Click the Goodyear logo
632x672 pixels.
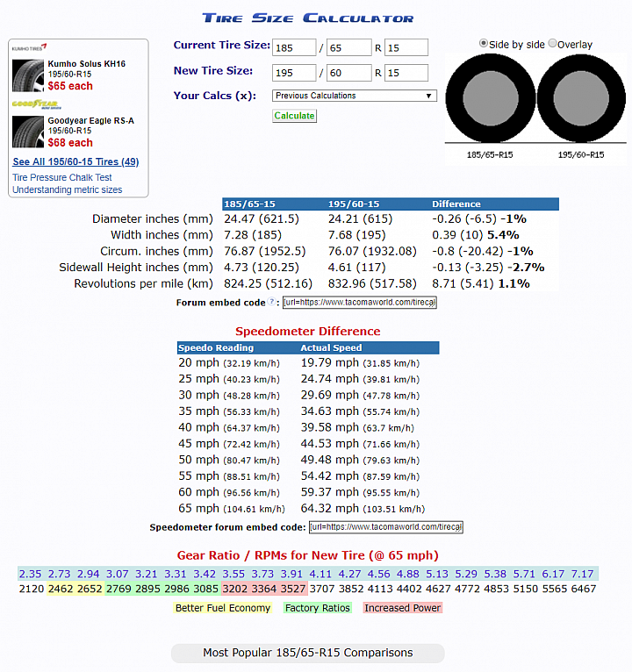(x=37, y=104)
